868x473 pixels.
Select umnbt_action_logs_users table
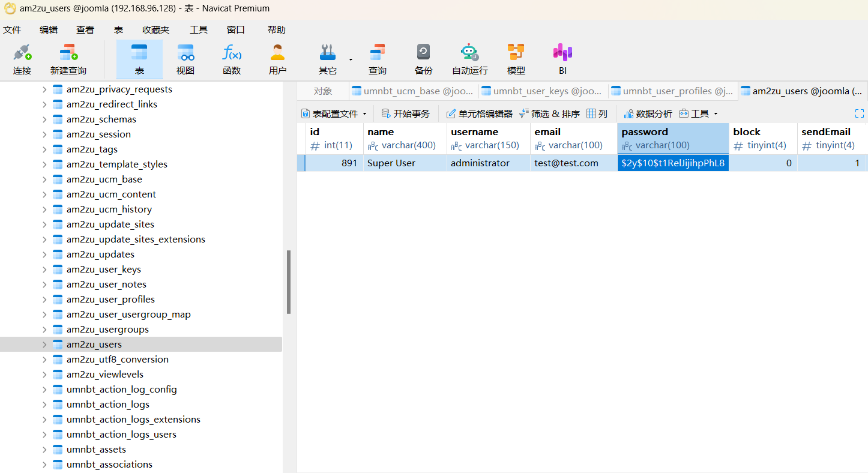121,435
